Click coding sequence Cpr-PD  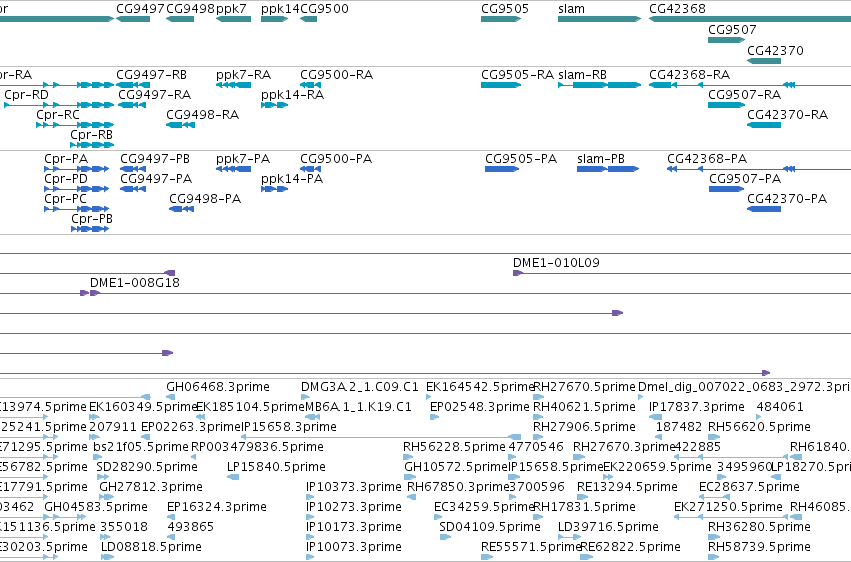pos(66,179)
